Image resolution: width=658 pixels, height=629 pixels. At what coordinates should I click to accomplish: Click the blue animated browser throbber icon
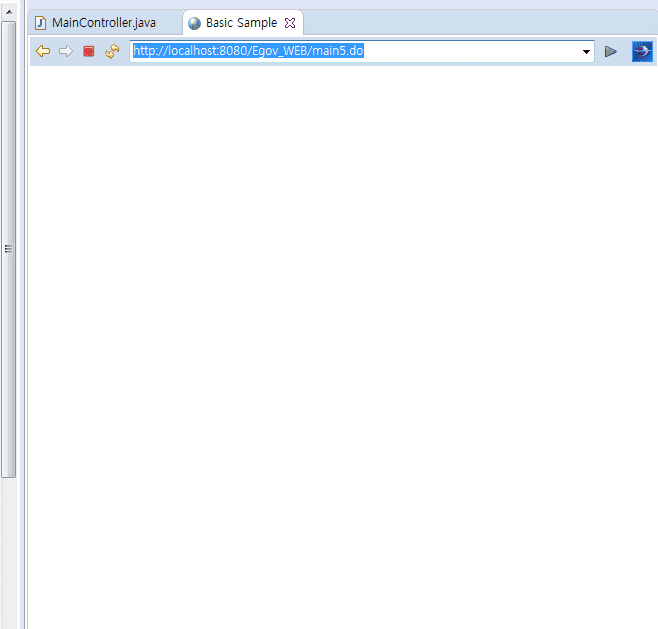click(x=642, y=51)
